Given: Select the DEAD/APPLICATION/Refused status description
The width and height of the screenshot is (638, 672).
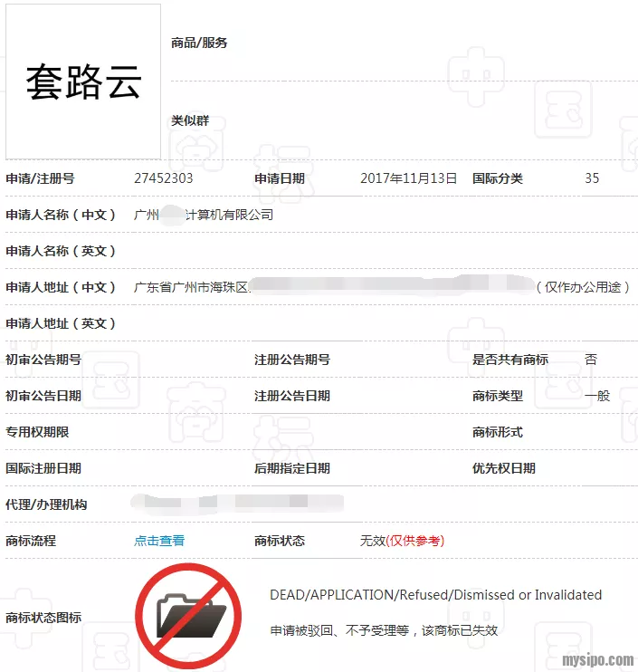Looking at the screenshot, I should pos(435,595).
